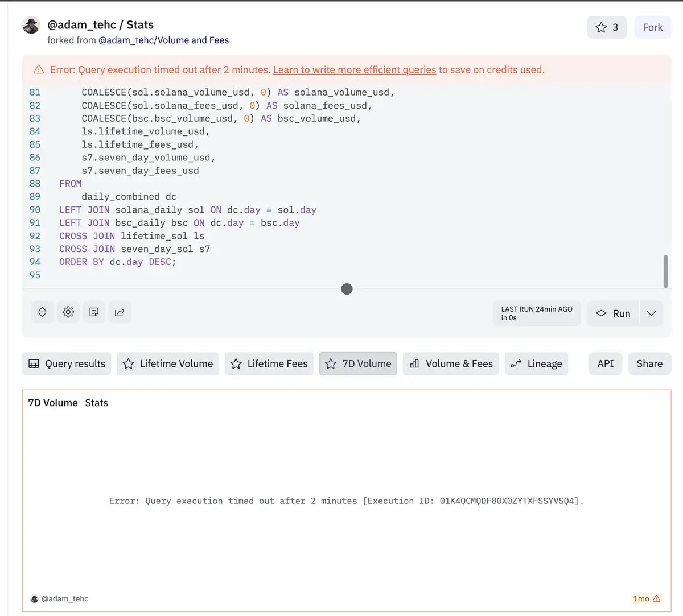
Task: Click adam_tehc profile avatar at top
Action: pyautogui.click(x=31, y=26)
